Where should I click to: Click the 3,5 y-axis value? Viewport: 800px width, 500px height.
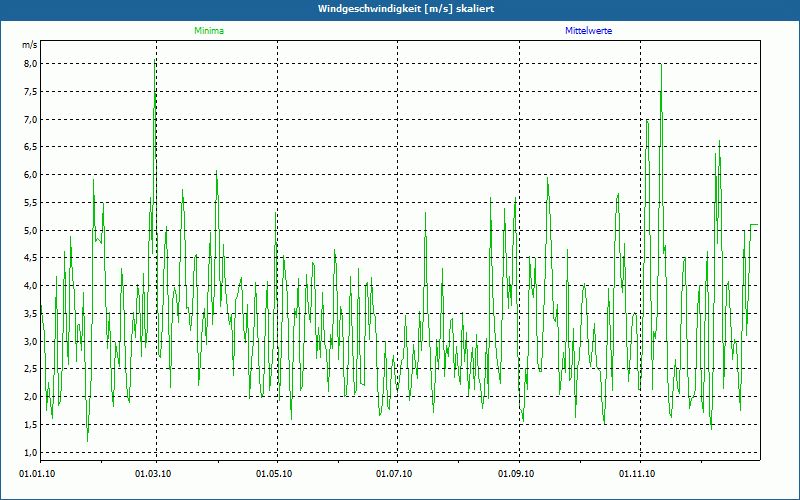click(x=31, y=313)
